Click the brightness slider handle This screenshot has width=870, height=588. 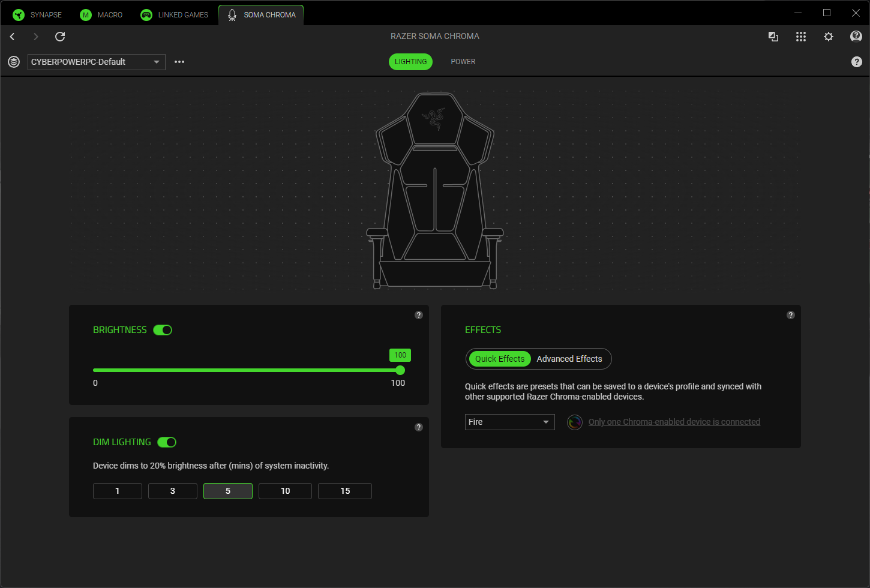[x=400, y=370]
